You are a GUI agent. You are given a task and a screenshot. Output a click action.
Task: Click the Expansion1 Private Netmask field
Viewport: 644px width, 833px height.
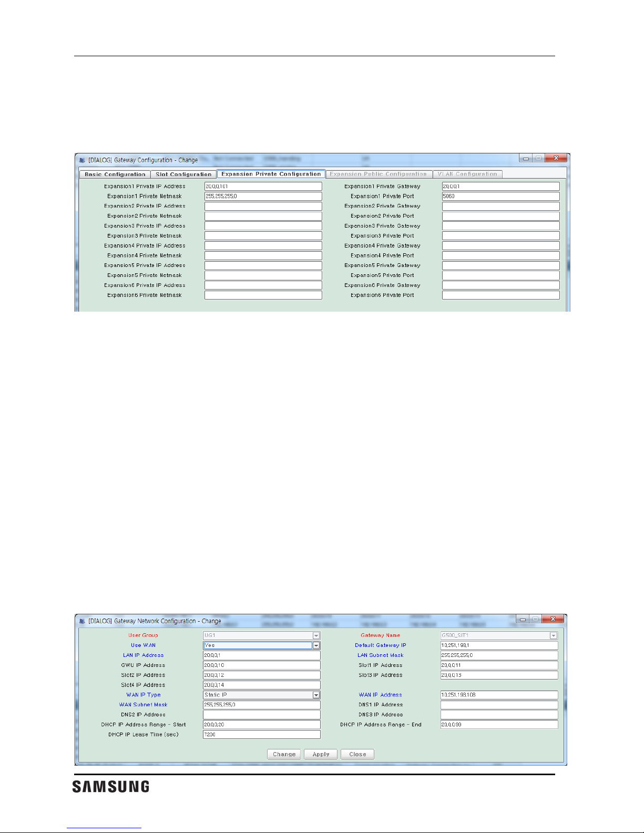pyautogui.click(x=263, y=197)
